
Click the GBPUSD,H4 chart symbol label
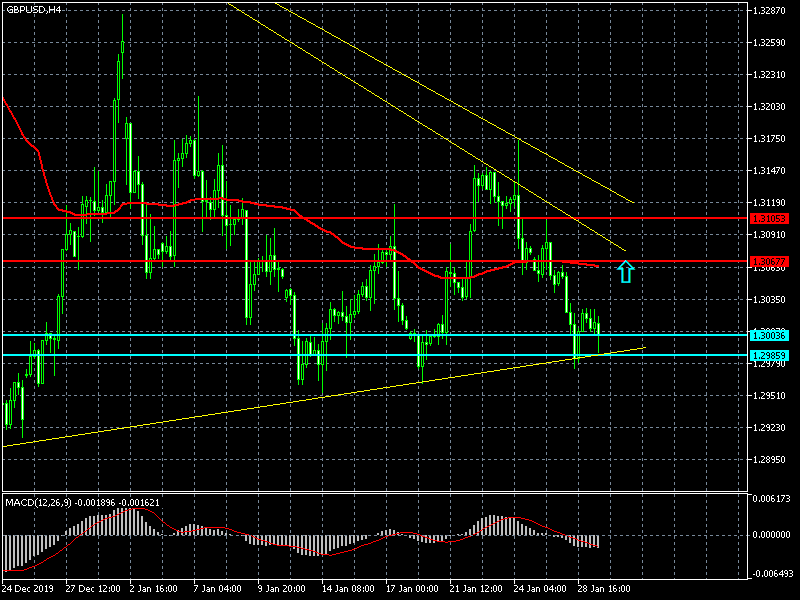tap(34, 10)
